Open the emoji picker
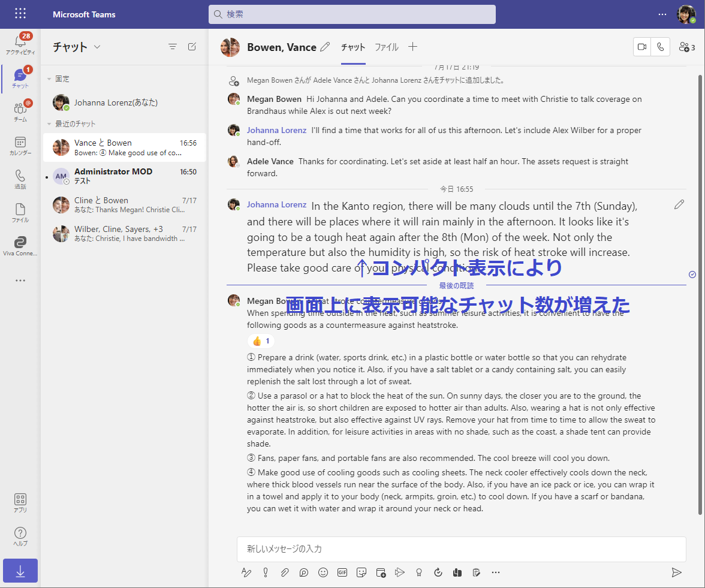The height and width of the screenshot is (588, 705). coord(323,572)
